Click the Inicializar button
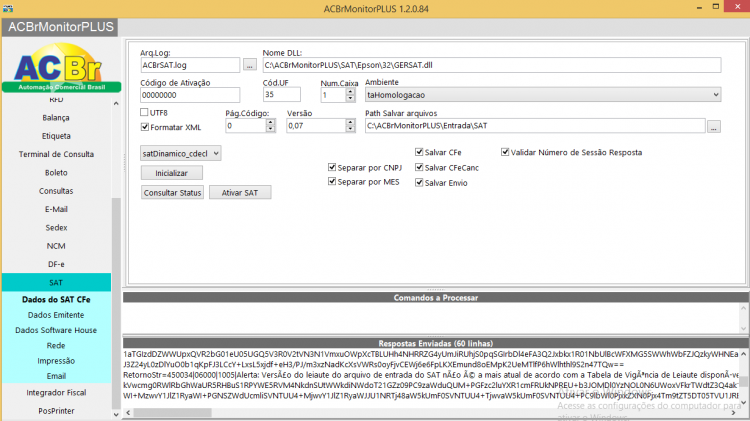This screenshot has width=750, height=421. click(172, 173)
